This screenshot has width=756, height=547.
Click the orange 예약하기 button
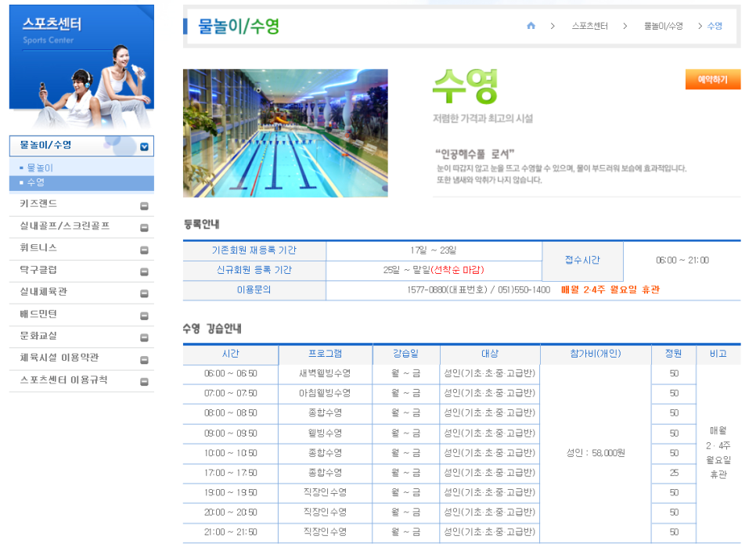(713, 80)
